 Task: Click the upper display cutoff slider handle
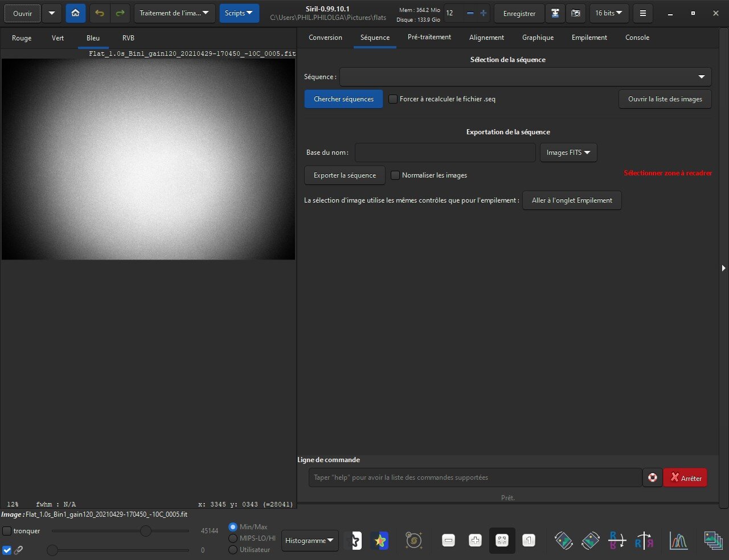click(x=146, y=531)
